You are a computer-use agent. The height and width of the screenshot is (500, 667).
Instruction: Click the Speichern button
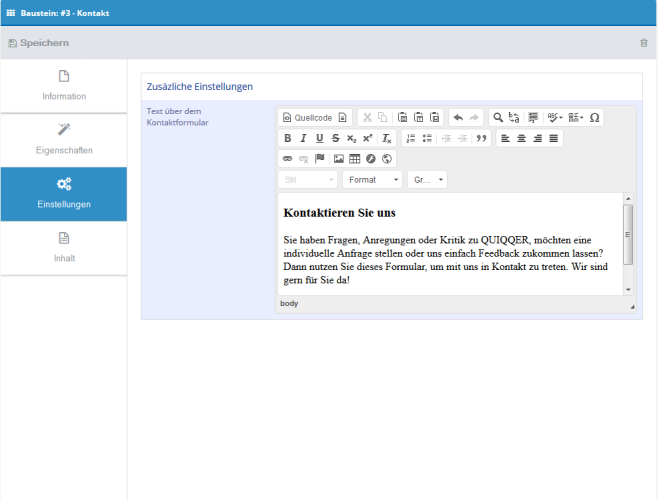coord(38,43)
